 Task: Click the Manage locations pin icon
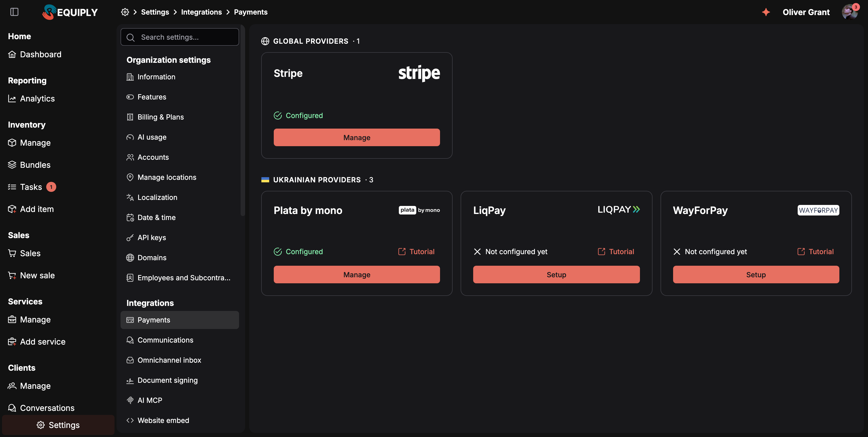pyautogui.click(x=130, y=177)
